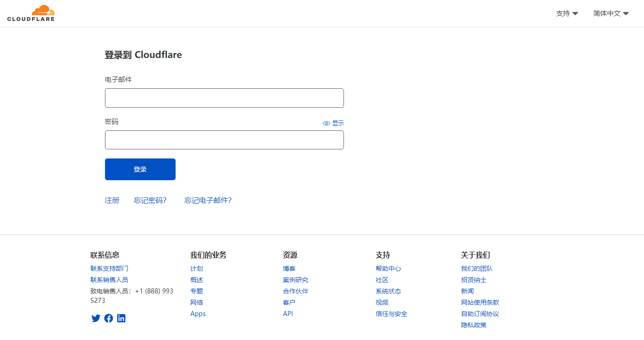Viewport: 644px width, 340px height.
Task: Open the 简体中文 language dropdown
Action: click(x=611, y=14)
